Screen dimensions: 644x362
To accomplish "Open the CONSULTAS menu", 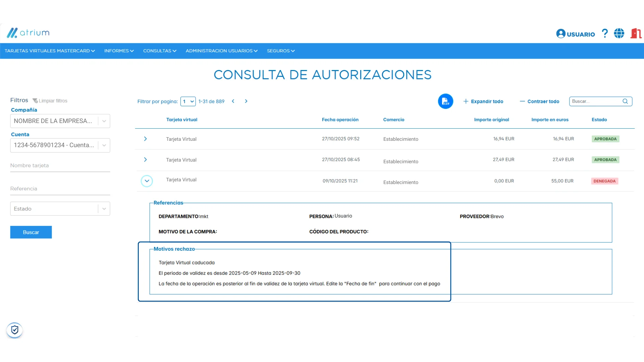I will (x=159, y=51).
